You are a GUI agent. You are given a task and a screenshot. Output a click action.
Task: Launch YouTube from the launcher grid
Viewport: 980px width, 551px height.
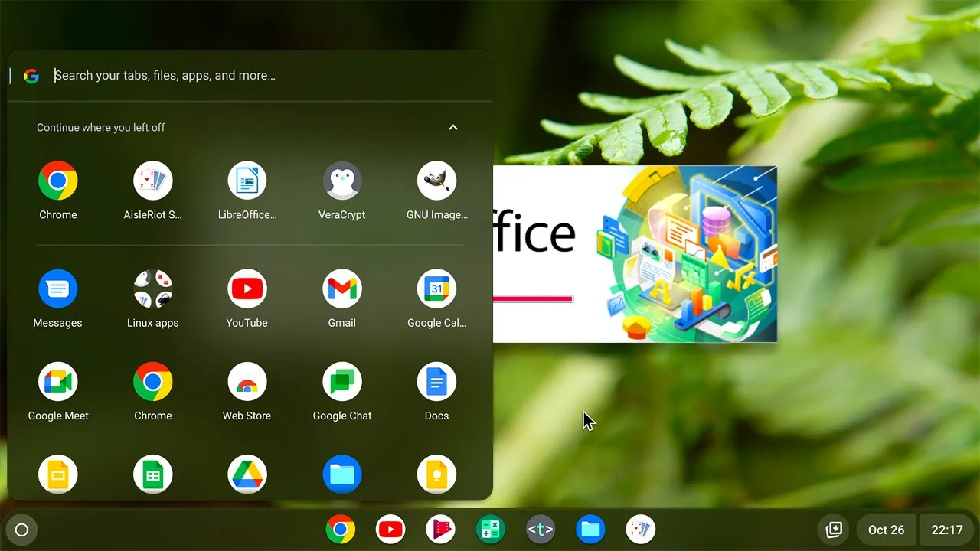247,289
